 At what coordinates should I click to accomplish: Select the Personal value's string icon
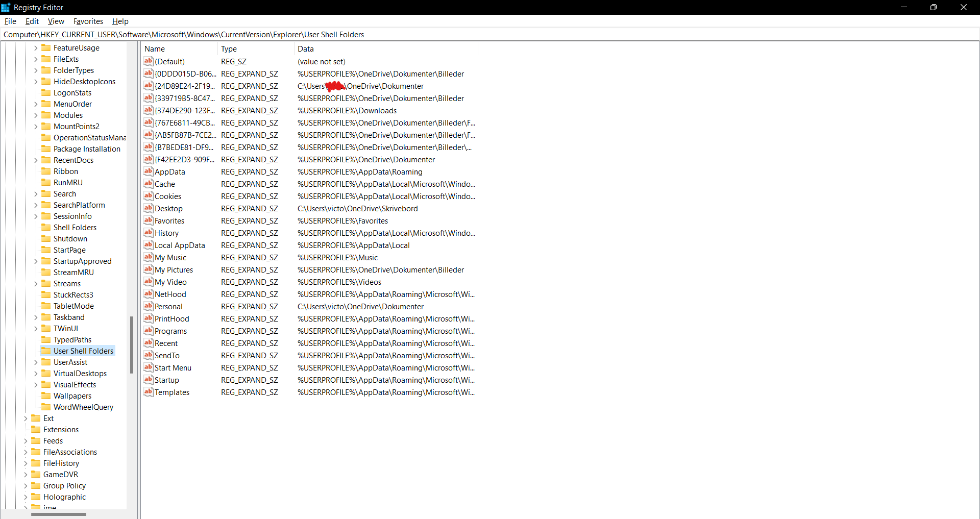pos(148,307)
